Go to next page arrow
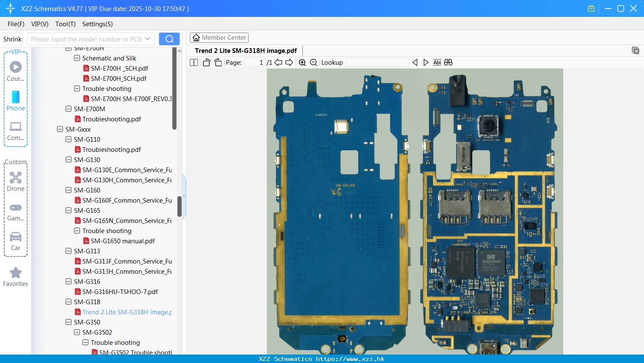This screenshot has width=644, height=363. point(289,62)
